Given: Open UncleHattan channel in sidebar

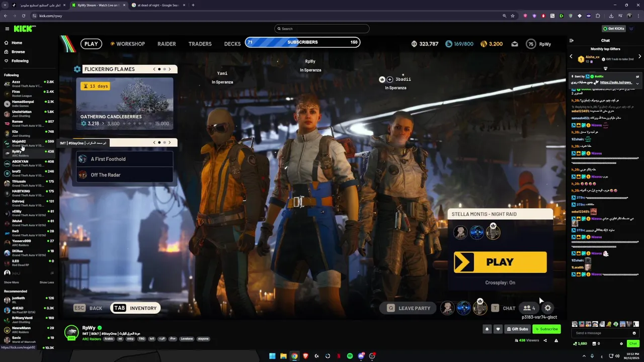Looking at the screenshot, I should pos(30,114).
